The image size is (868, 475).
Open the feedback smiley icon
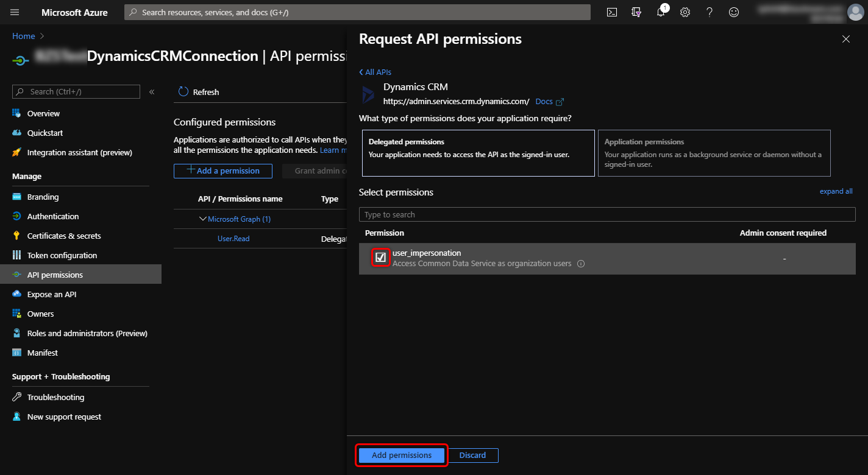point(734,12)
